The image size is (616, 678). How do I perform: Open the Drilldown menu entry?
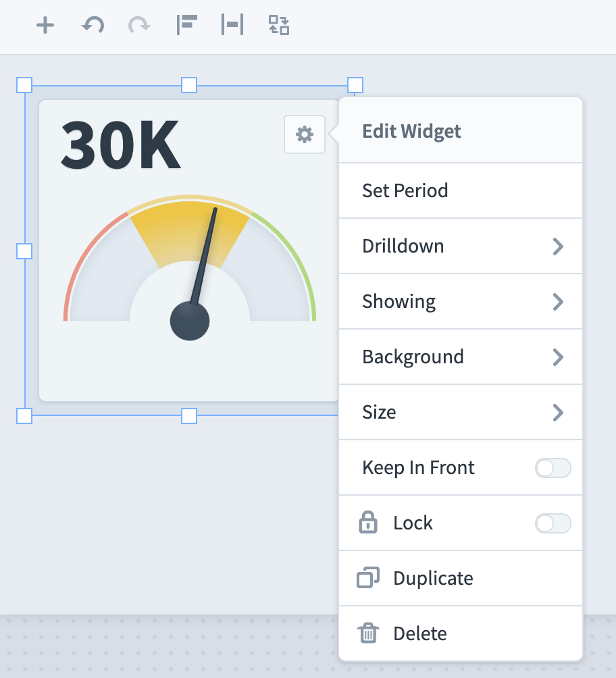click(461, 246)
